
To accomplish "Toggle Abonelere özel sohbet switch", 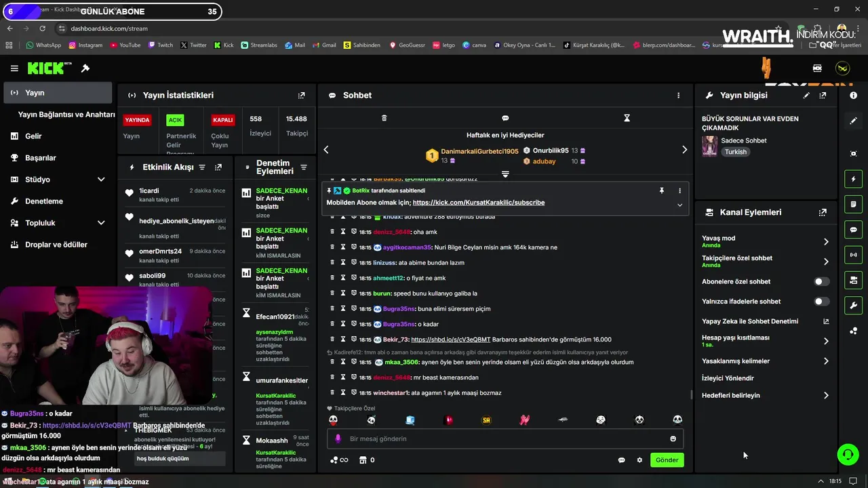I will [821, 281].
